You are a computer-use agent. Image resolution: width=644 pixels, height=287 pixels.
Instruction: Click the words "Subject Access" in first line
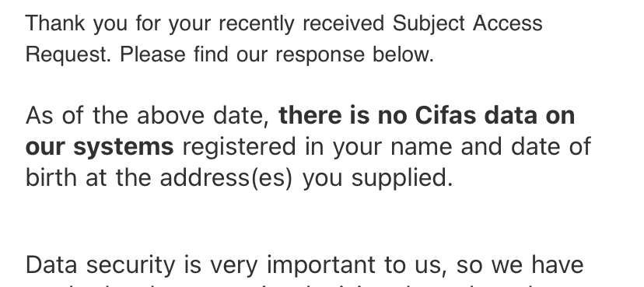tap(467, 24)
